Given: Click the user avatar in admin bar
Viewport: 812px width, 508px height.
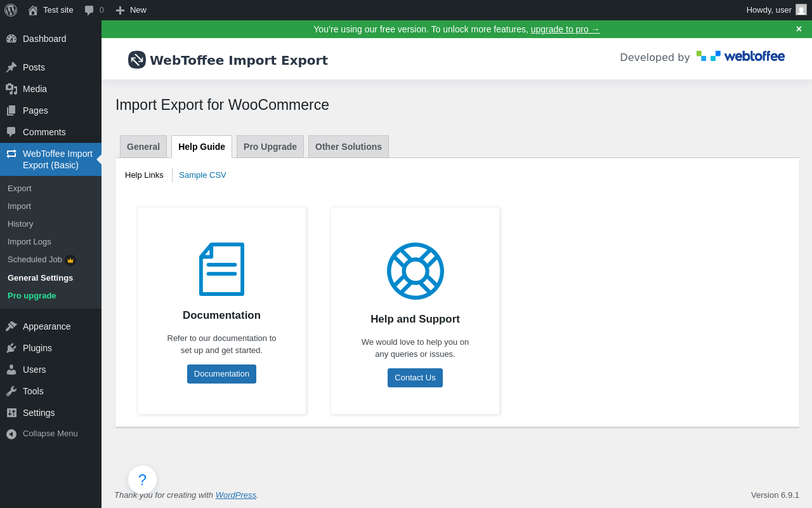Looking at the screenshot, I should (x=801, y=10).
